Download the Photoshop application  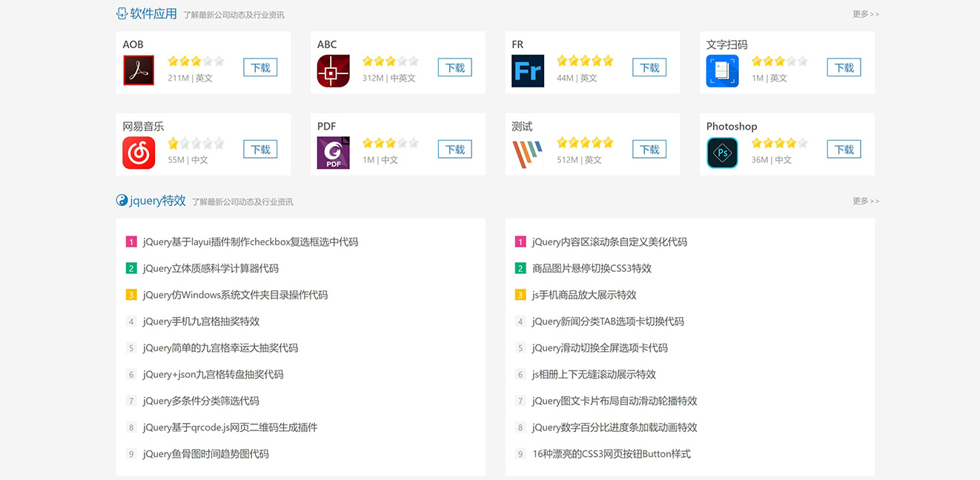click(x=844, y=149)
